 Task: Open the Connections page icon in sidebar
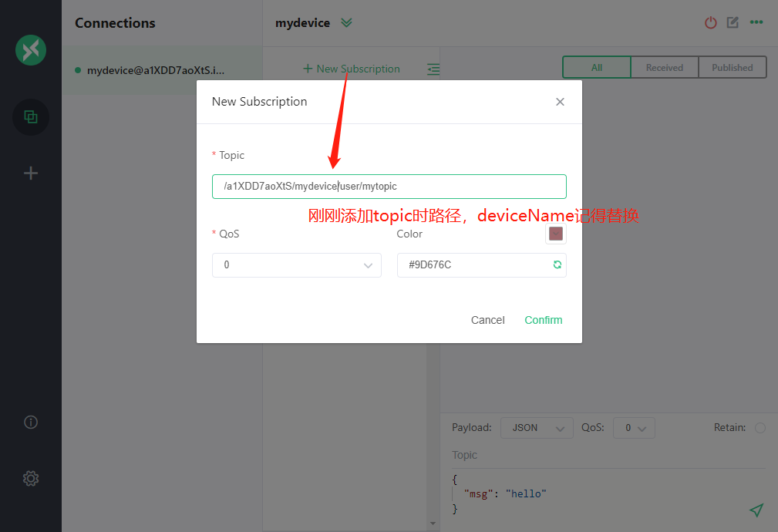pos(31,117)
